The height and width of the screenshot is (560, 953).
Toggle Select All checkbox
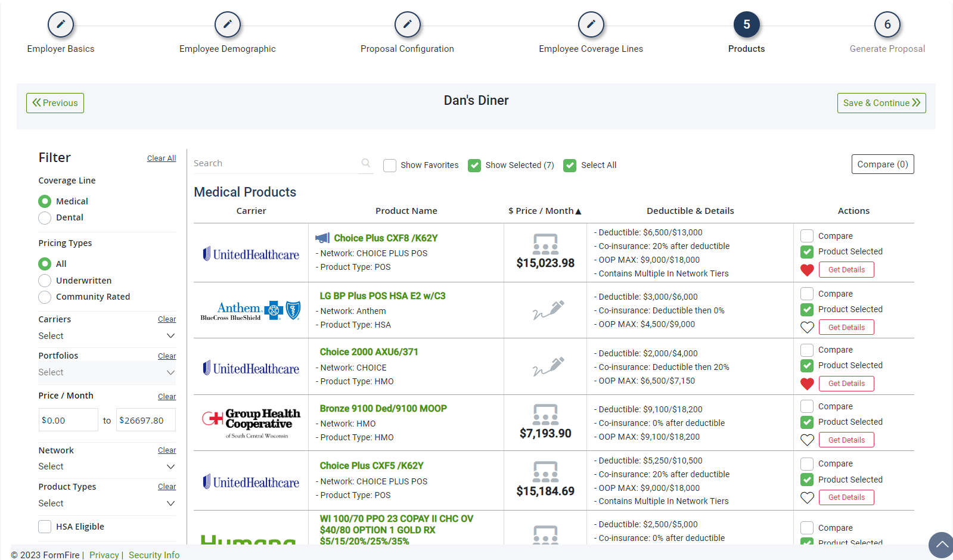(570, 166)
